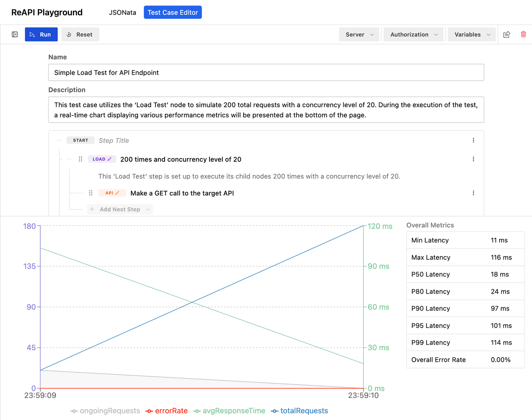Click the P90 Latency row label
This screenshot has height=420, width=532.
[x=431, y=309]
